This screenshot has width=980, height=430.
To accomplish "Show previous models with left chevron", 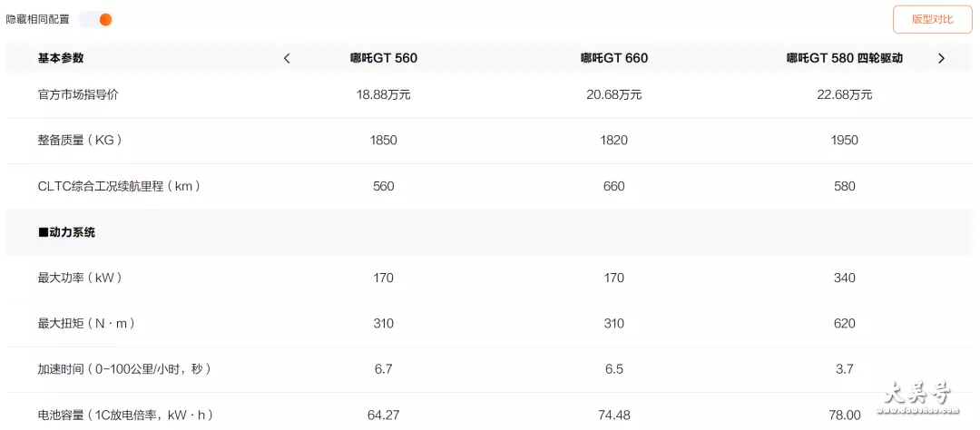I will tap(287, 59).
